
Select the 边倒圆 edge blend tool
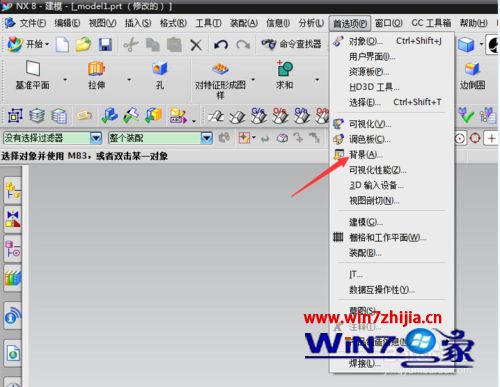pyautogui.click(x=472, y=75)
